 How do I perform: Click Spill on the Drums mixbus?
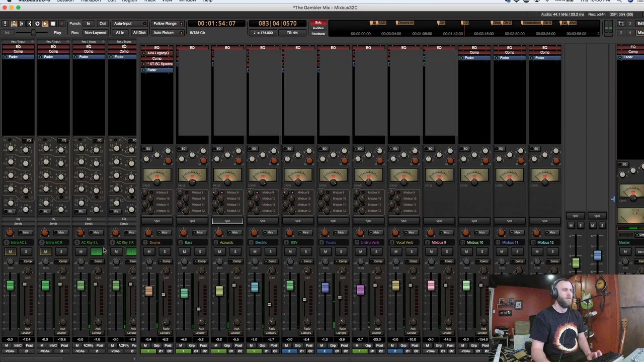point(157,221)
